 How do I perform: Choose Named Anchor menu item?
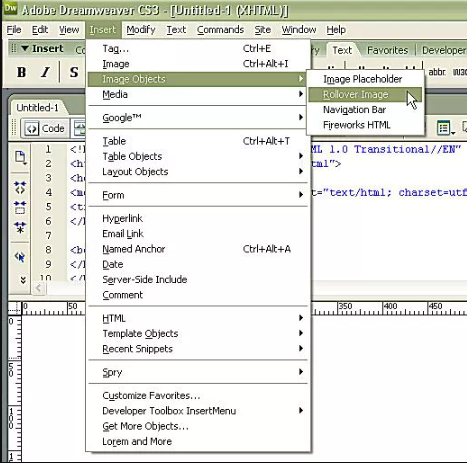click(197, 249)
